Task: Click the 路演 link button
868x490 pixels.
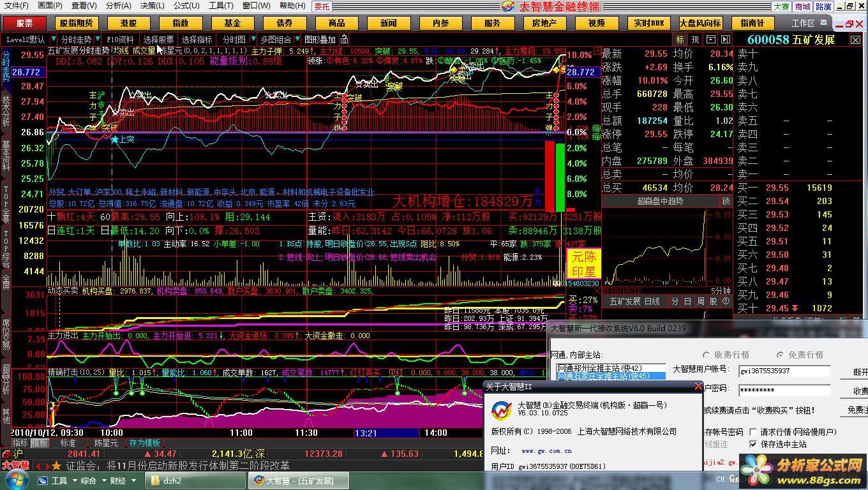Action: [823, 6]
